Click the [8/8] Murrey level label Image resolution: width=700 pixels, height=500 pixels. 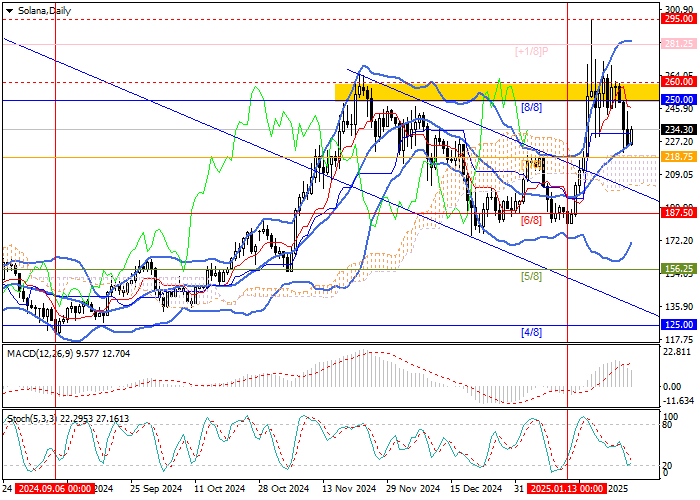pos(530,107)
